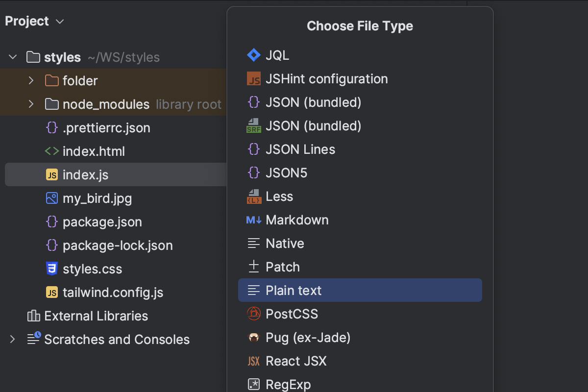Expand the folder directory
Screen dimensions: 588x392
(x=30, y=80)
